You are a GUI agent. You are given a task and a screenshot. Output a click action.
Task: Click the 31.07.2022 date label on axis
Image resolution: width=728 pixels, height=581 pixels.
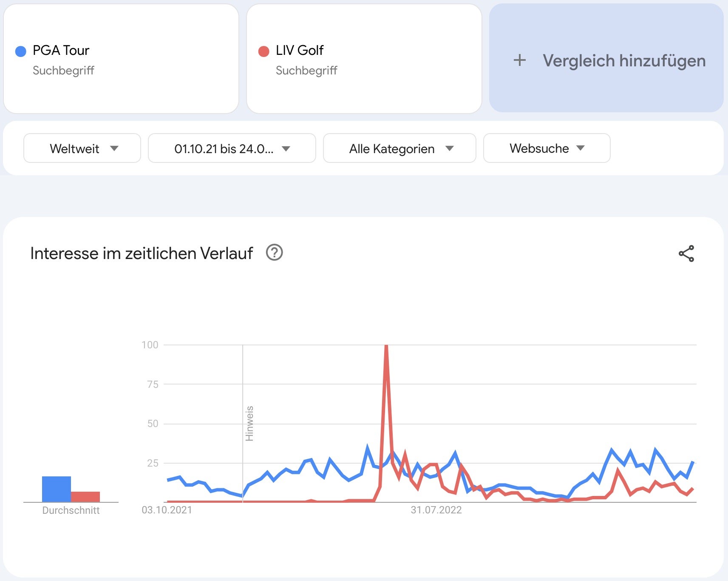point(436,510)
